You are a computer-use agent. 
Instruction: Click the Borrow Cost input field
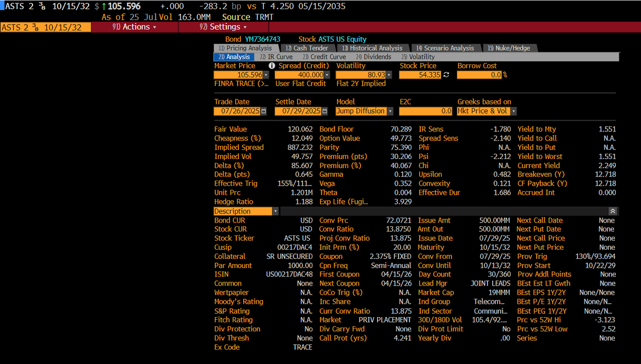(x=480, y=75)
